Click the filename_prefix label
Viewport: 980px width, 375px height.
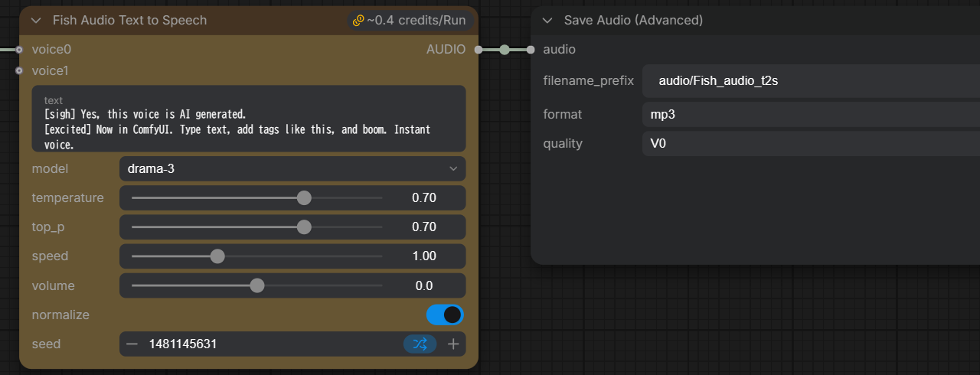click(x=589, y=80)
